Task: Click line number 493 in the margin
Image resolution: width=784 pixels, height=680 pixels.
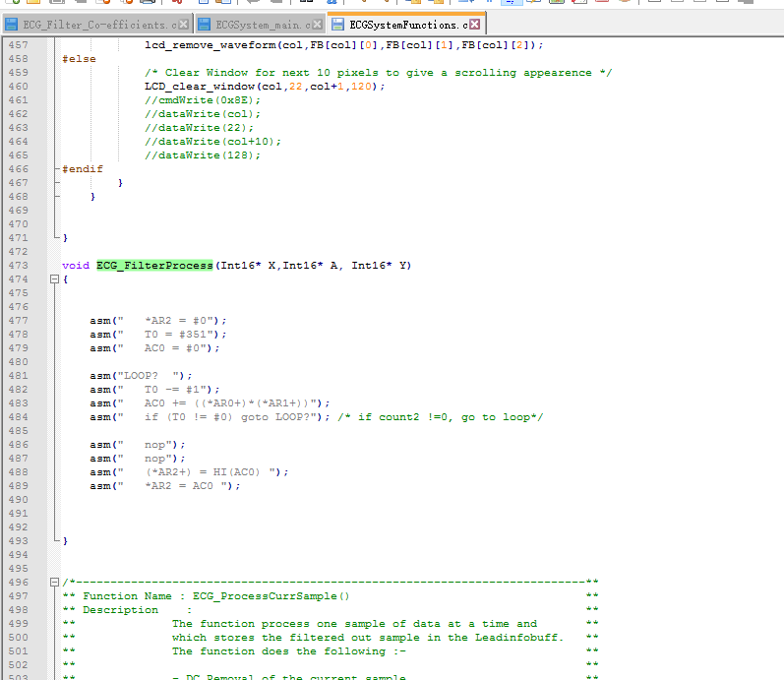Action: [x=18, y=541]
